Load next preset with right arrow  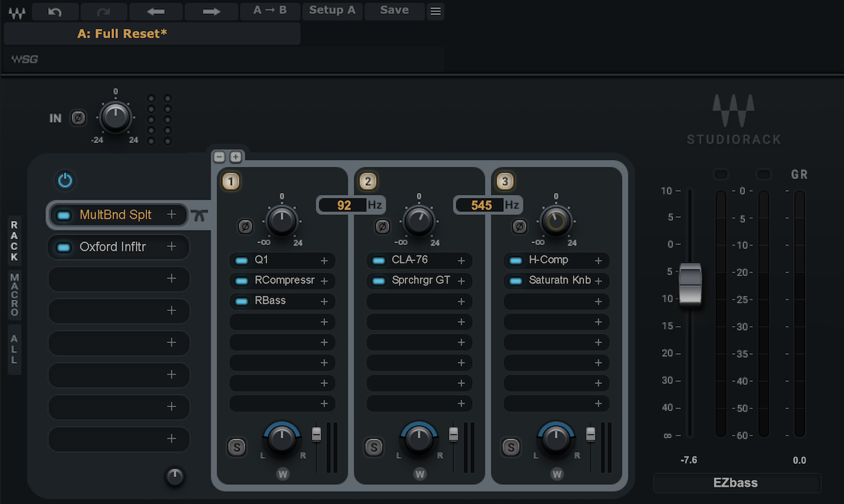pos(211,11)
